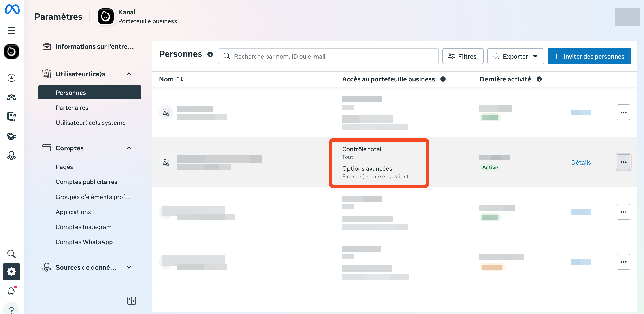The height and width of the screenshot is (314, 644).
Task: Collapse sidebar using panel toggle icon
Action: click(131, 301)
